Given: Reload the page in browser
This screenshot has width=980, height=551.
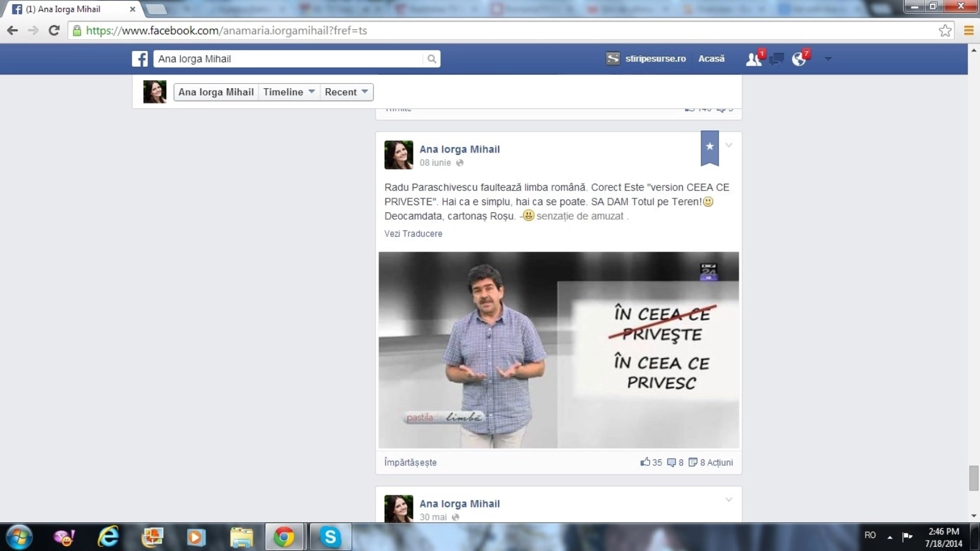Looking at the screenshot, I should (54, 31).
